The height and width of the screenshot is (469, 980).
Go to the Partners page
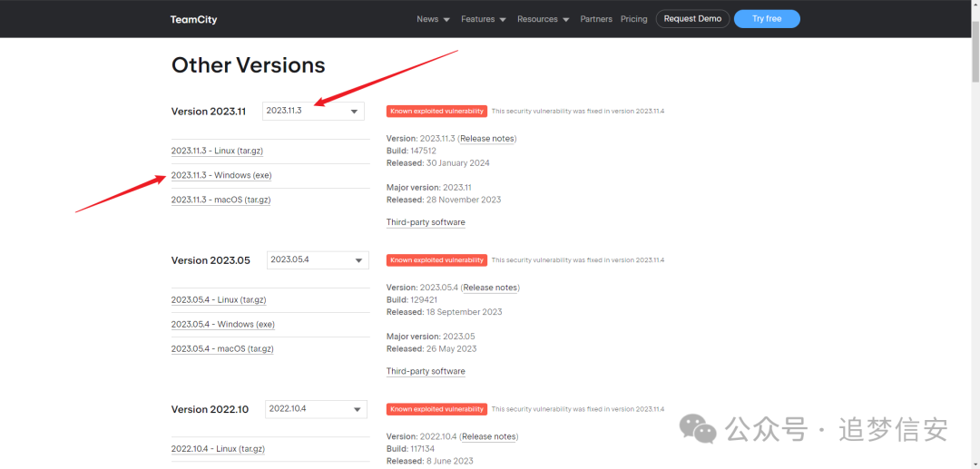pos(596,19)
